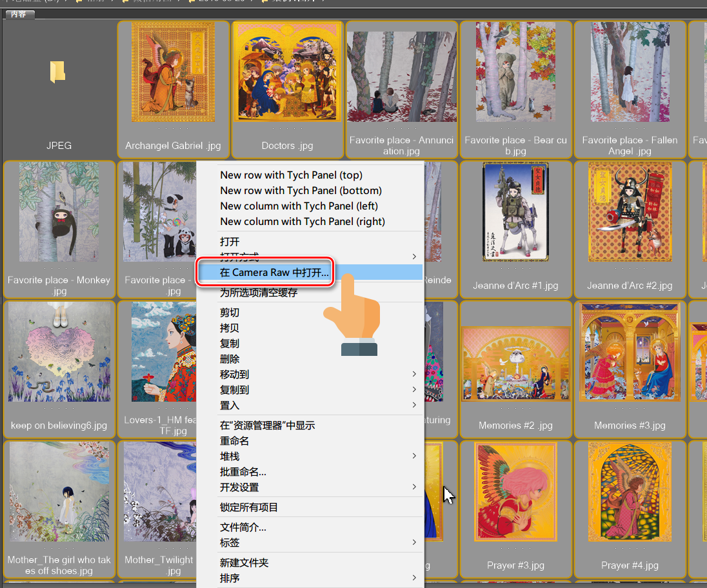Expand the 排序 submenu arrow
The width and height of the screenshot is (707, 588).
coord(414,578)
